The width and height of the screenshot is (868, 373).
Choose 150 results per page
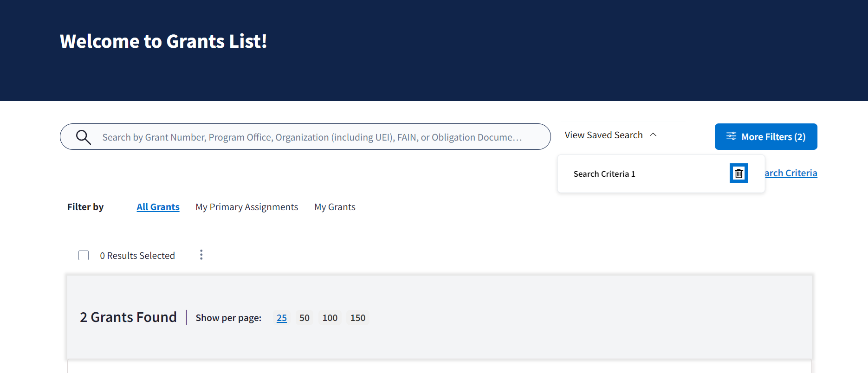tap(357, 318)
